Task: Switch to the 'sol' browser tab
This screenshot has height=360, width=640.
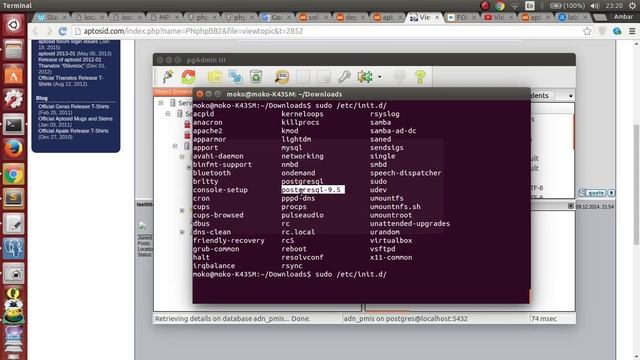Action: (313, 18)
